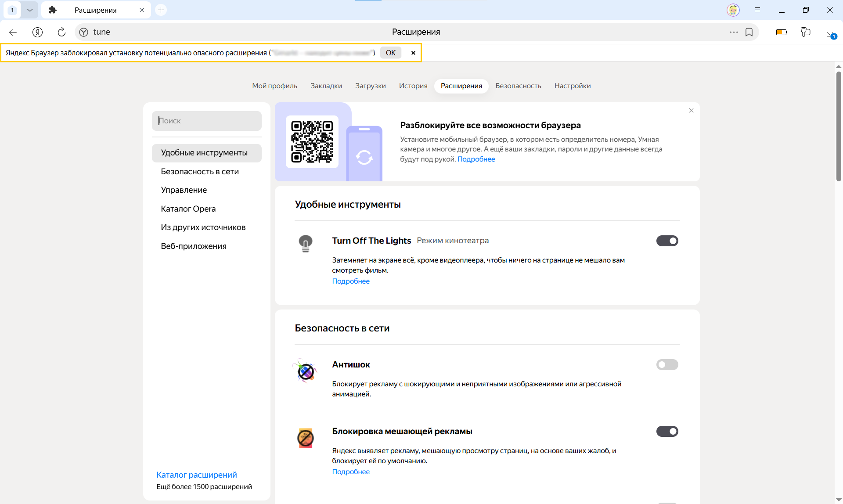Image resolution: width=843 pixels, height=504 pixels.
Task: Open the downloads arrow icon
Action: coord(830,32)
